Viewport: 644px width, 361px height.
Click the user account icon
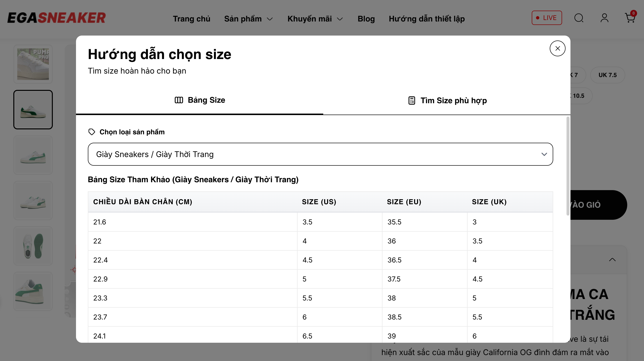[604, 18]
